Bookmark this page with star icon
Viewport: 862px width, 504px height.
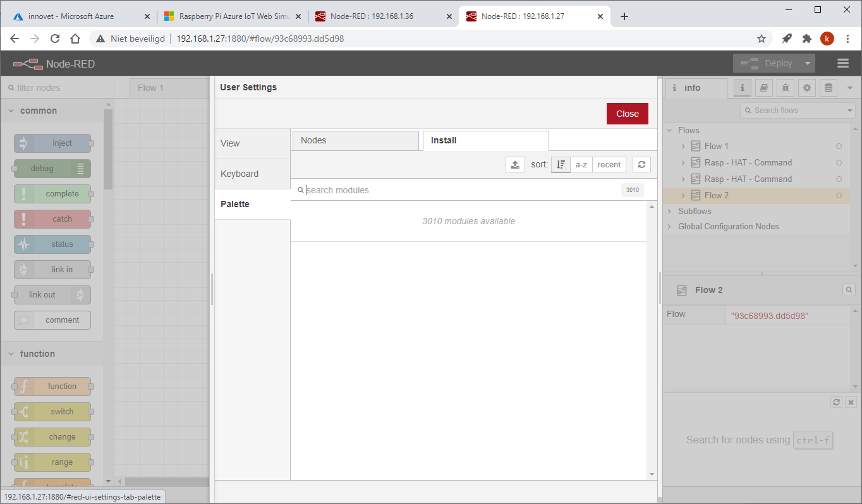pos(762,39)
